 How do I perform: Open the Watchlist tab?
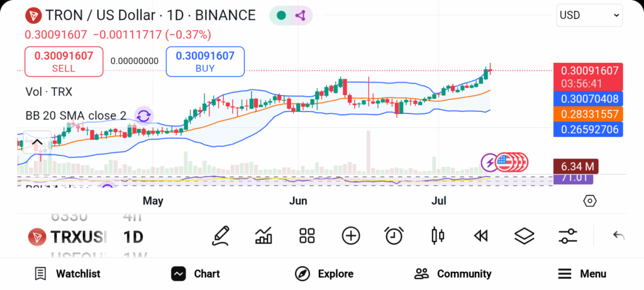(x=68, y=274)
